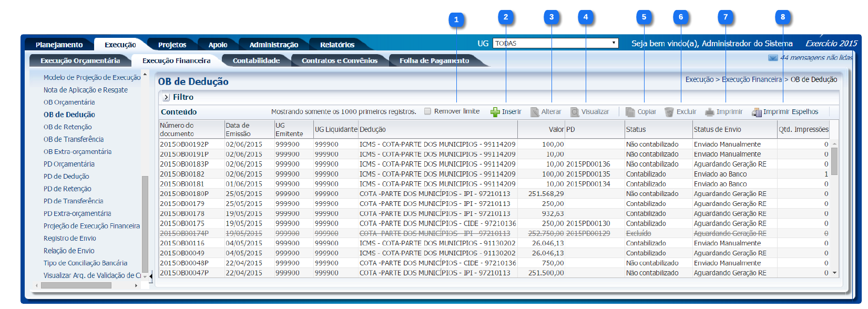Expand the Filtro section

pyautogui.click(x=166, y=97)
